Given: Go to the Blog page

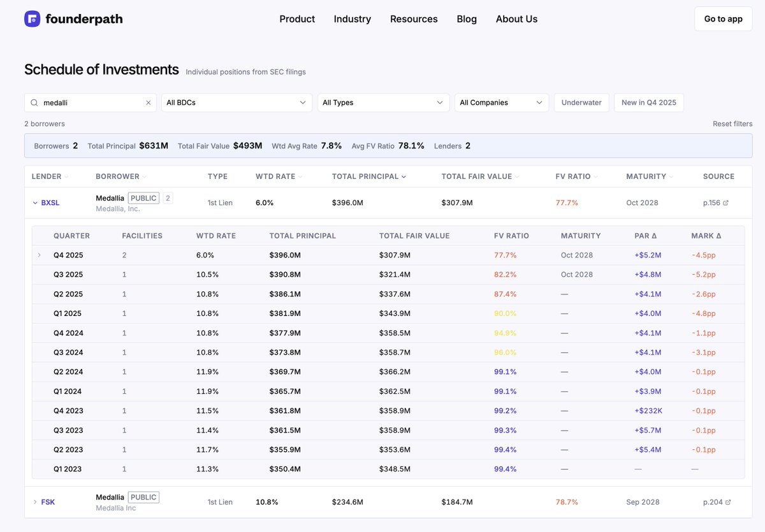Looking at the screenshot, I should tap(467, 19).
